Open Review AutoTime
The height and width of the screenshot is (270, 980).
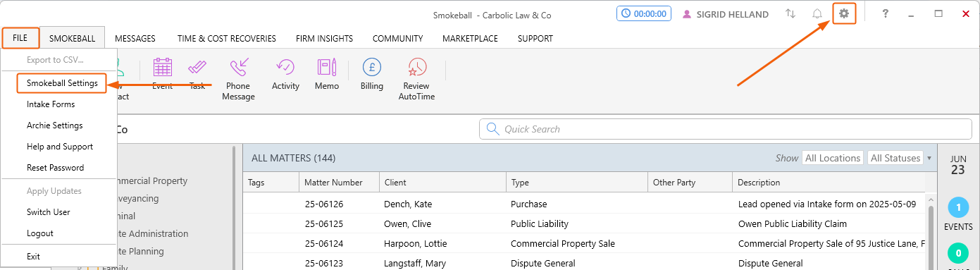point(416,80)
